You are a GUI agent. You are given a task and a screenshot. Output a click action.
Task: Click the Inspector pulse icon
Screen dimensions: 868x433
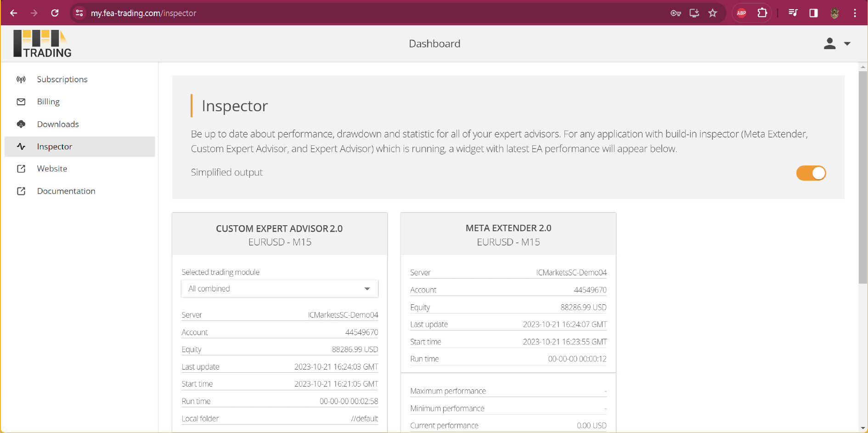[21, 147]
